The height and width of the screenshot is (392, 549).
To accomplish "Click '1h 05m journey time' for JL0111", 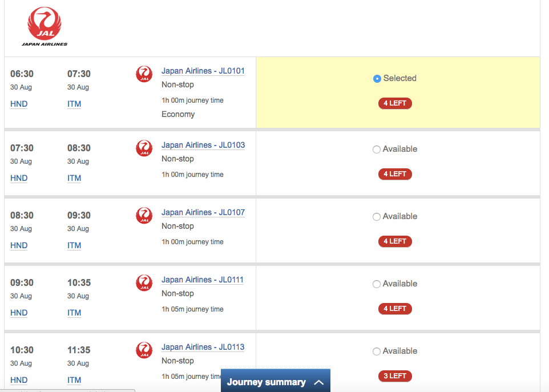I will [x=192, y=309].
